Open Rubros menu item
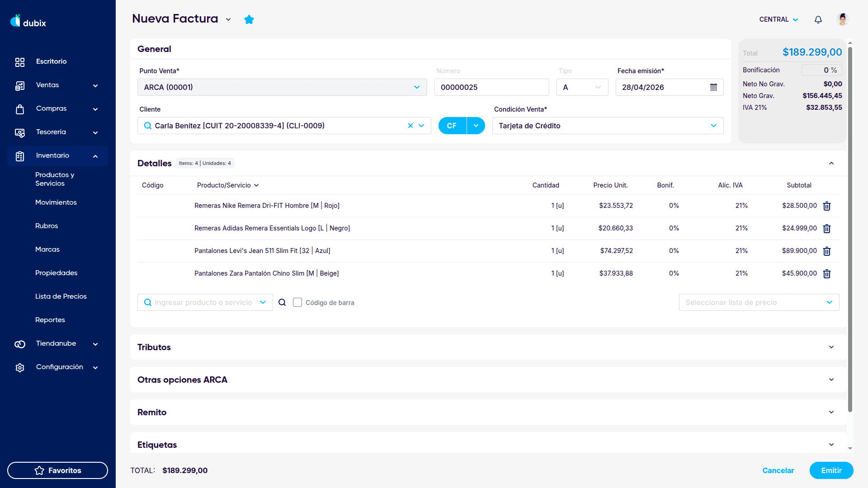Viewport: 868px width, 488px height. coord(47,226)
